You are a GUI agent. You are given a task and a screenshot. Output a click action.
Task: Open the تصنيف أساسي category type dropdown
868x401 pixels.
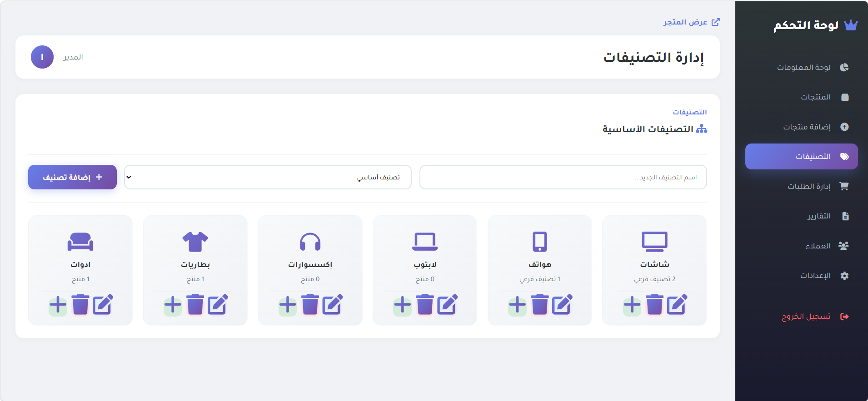(x=268, y=177)
